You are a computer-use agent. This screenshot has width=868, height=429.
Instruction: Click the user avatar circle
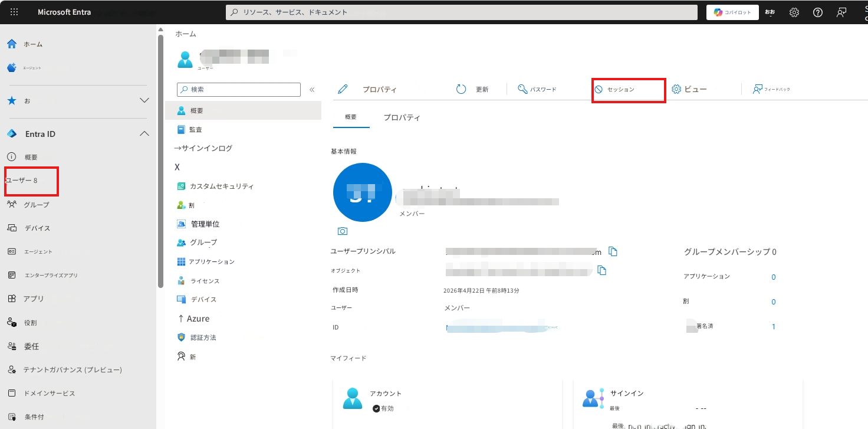pos(363,192)
